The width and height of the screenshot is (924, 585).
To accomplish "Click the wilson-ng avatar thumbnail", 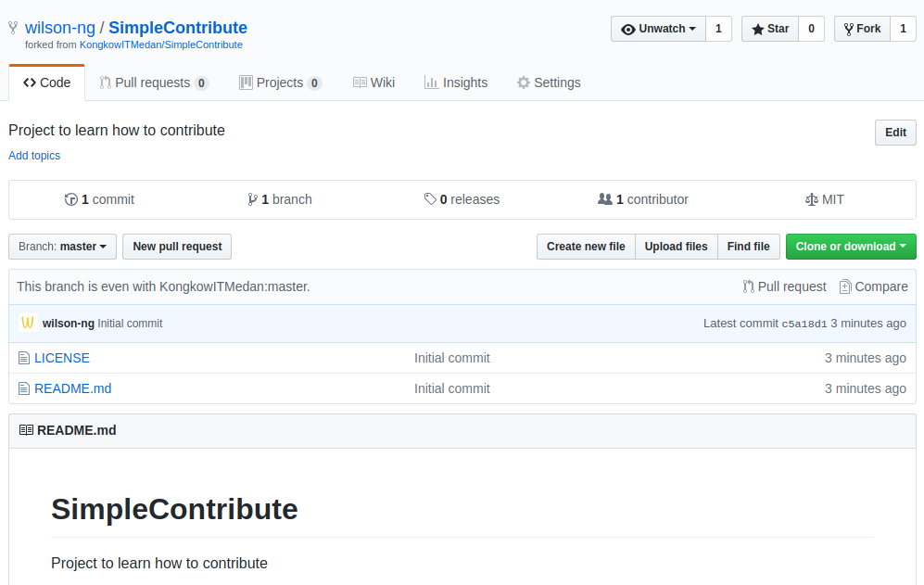I will tap(28, 324).
